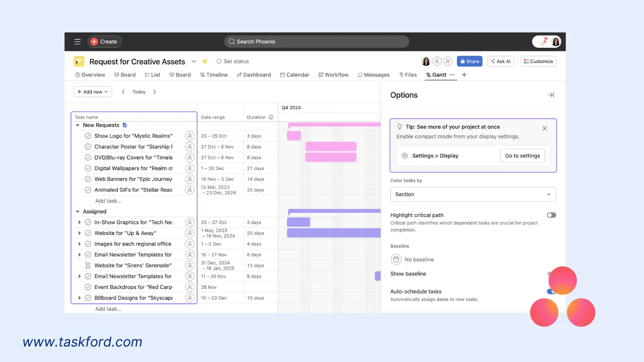The image size is (644, 362).
Task: Collapse the Options panel with the arrow icon
Action: point(551,95)
